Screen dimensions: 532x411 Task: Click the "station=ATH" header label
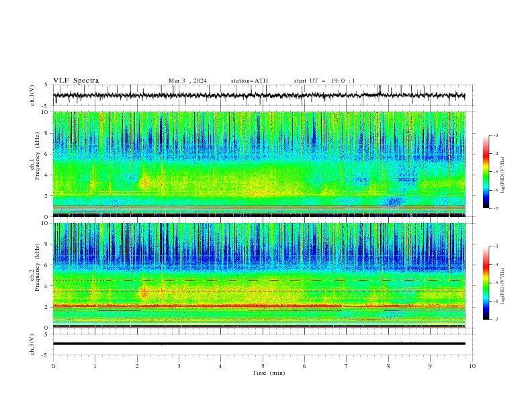[249, 81]
